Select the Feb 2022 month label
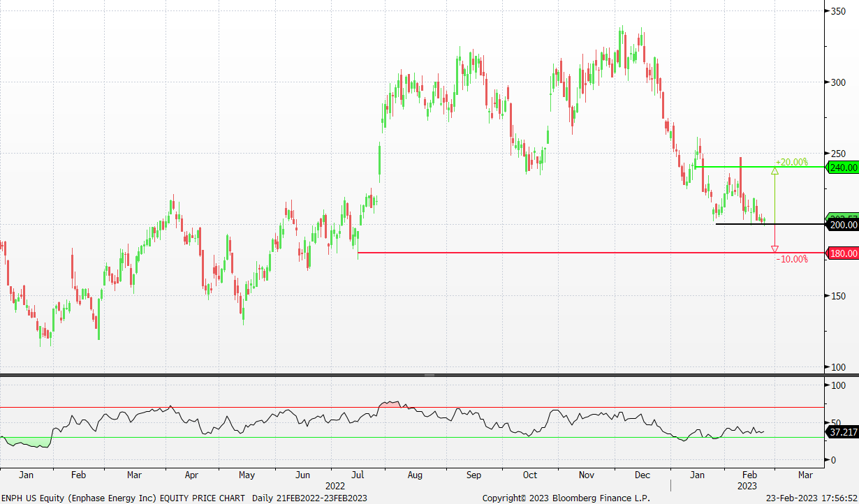 78,475
